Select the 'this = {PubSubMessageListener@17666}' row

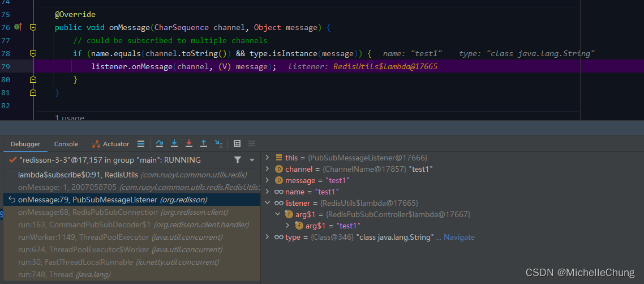(x=452, y=158)
